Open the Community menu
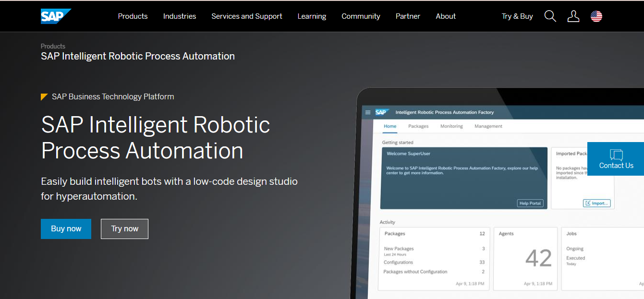This screenshot has height=299, width=644. click(x=361, y=16)
